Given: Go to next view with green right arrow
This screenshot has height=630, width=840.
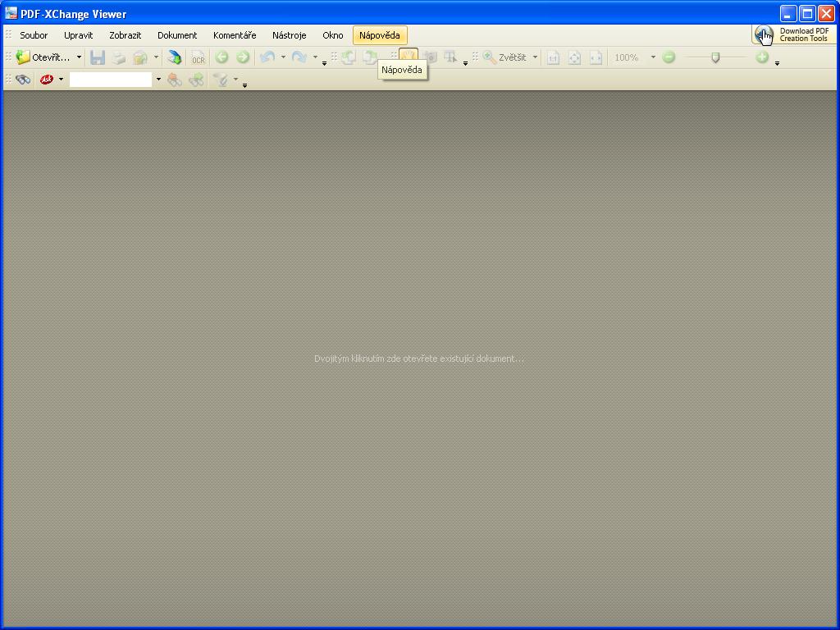Looking at the screenshot, I should click(243, 57).
